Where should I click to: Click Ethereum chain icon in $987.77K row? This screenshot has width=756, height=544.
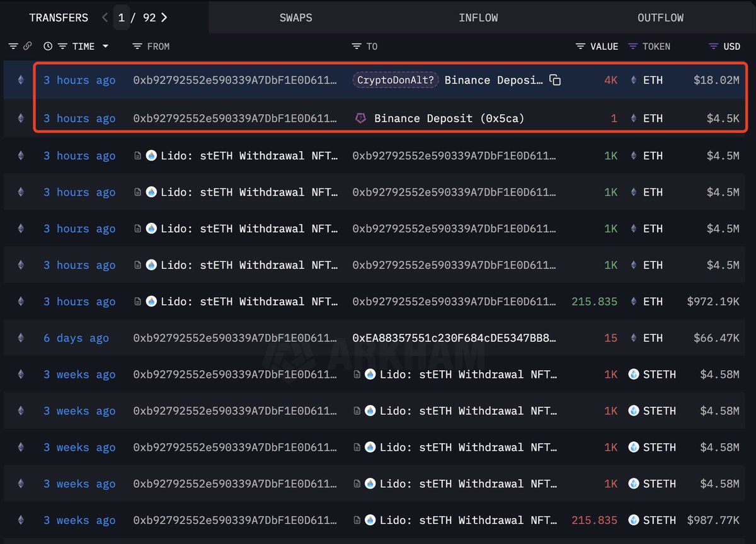pyautogui.click(x=20, y=520)
